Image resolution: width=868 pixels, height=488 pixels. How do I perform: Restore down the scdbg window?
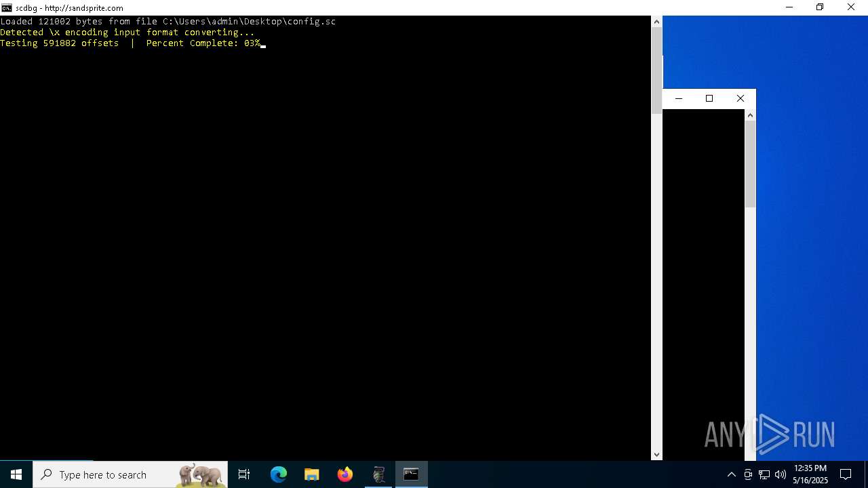coord(820,7)
